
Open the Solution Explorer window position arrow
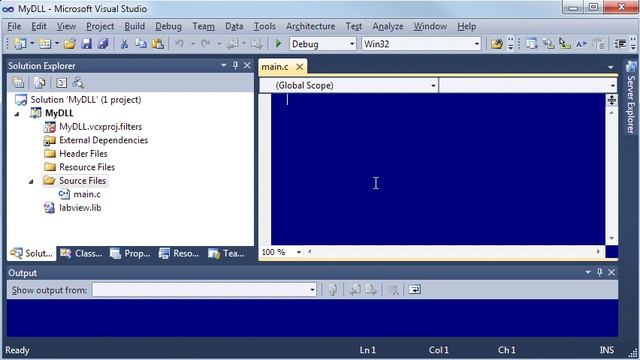(x=223, y=65)
